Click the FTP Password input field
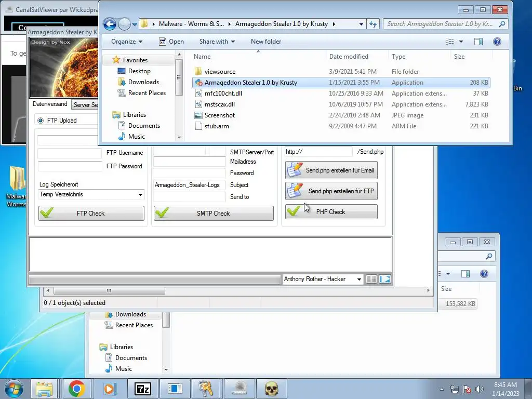 click(x=70, y=166)
